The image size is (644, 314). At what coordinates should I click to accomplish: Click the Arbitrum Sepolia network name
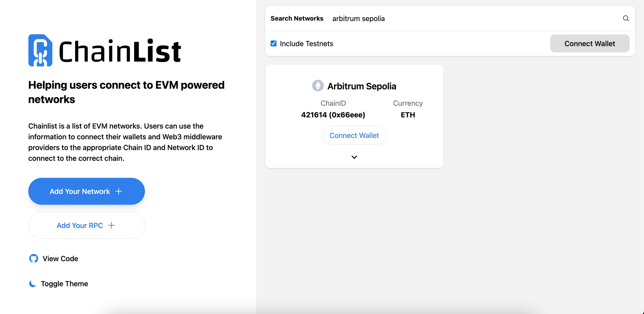pos(362,86)
